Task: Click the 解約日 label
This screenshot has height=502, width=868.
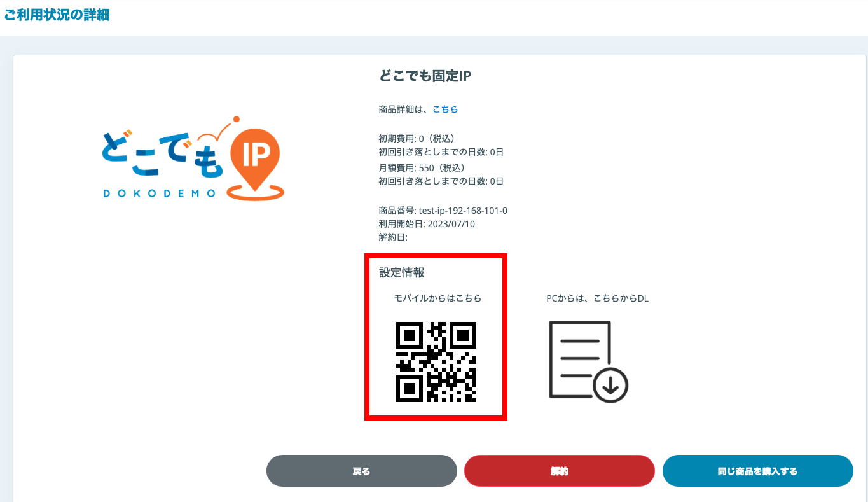Action: [x=393, y=237]
